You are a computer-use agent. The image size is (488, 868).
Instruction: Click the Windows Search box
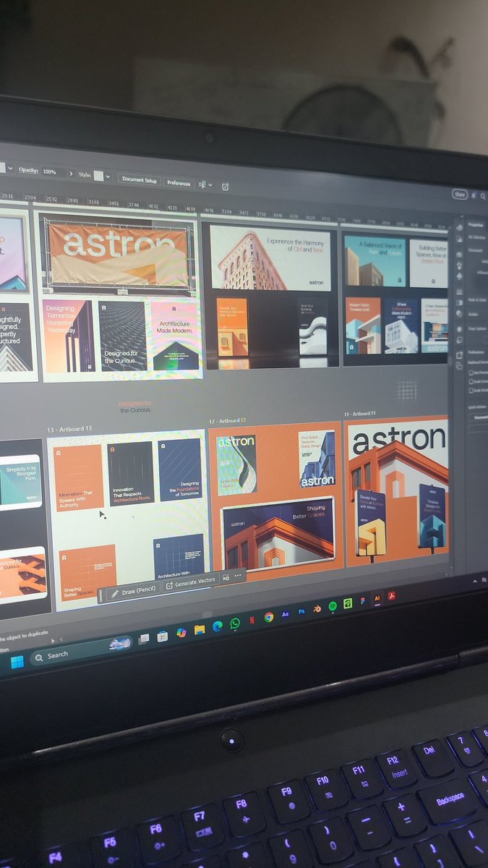(x=81, y=651)
